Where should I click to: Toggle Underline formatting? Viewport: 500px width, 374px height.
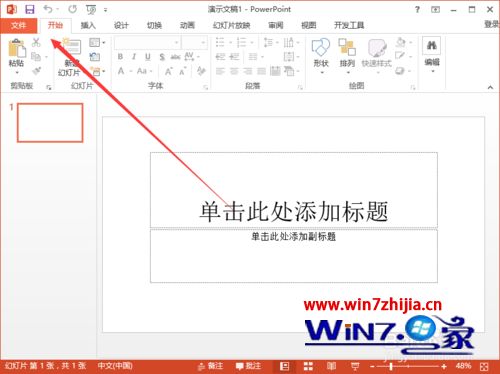click(148, 57)
